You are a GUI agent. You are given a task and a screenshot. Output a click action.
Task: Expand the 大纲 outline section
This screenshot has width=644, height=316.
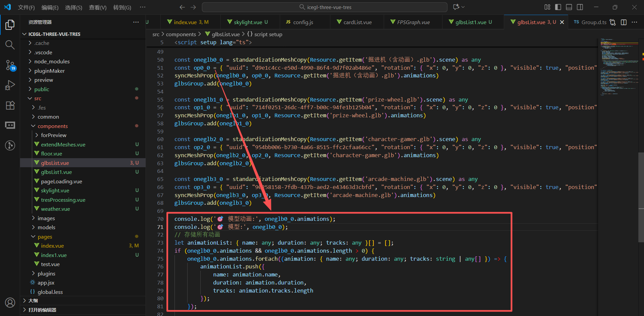33,301
